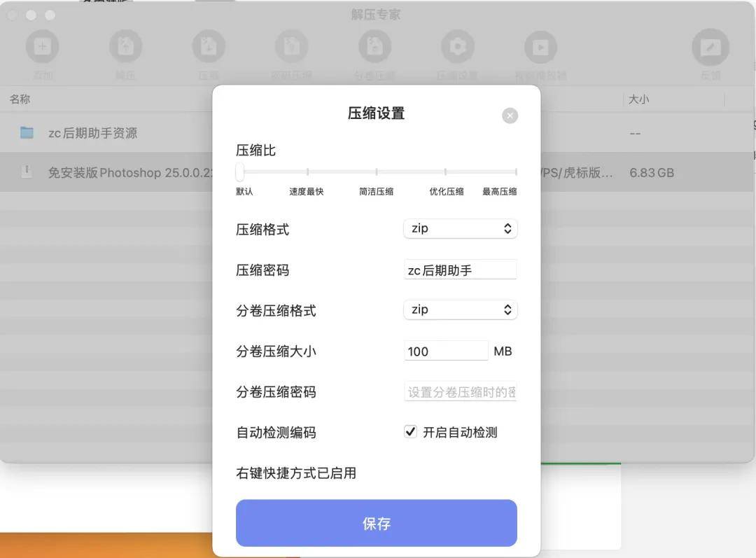Click the folder icon of zc后期助手资源
Screen dimensions: 756x558
tap(27, 132)
